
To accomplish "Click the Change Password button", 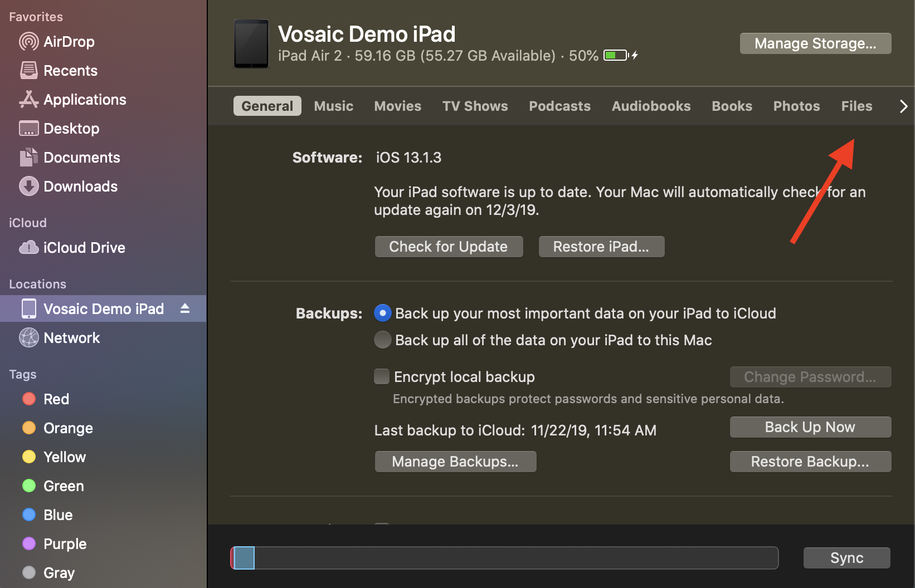I will (x=811, y=377).
